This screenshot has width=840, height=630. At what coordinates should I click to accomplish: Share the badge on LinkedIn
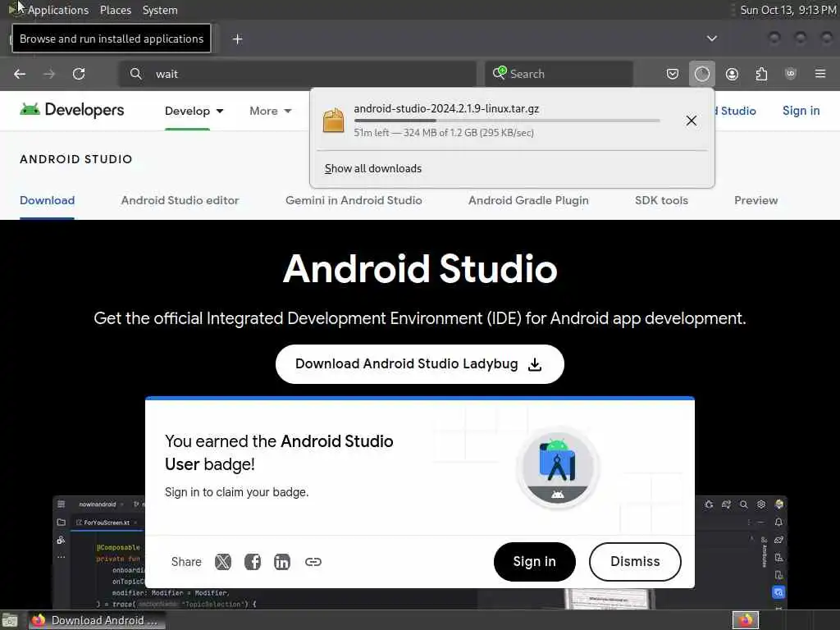[x=282, y=561]
